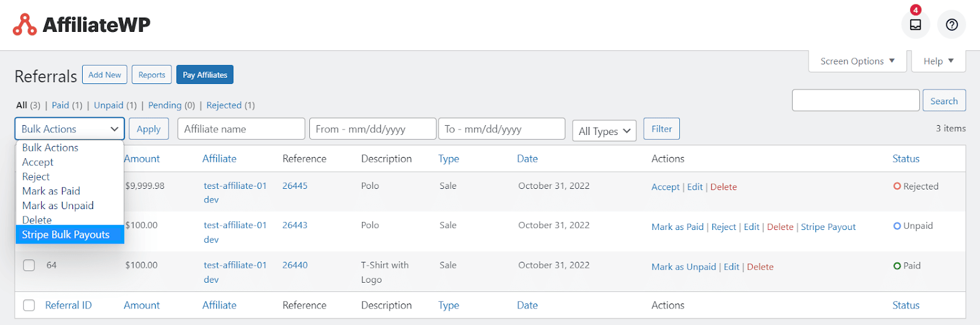The width and height of the screenshot is (980, 325).
Task: Accept the rejected $9,999.98 referral
Action: pos(665,187)
